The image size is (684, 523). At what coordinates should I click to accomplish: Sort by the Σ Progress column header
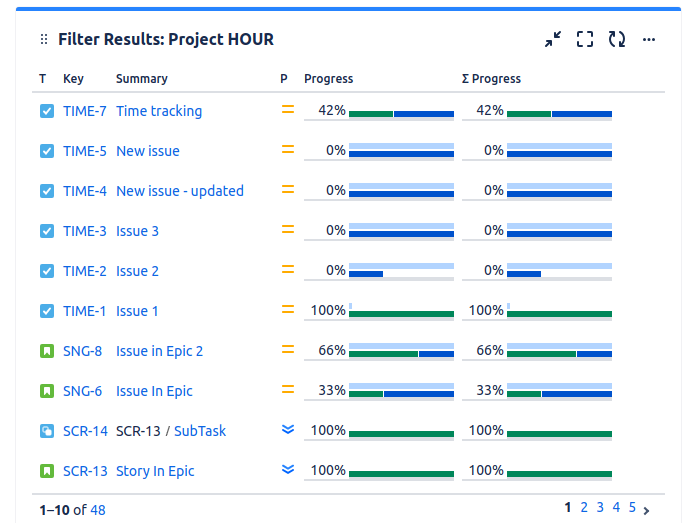(x=491, y=79)
